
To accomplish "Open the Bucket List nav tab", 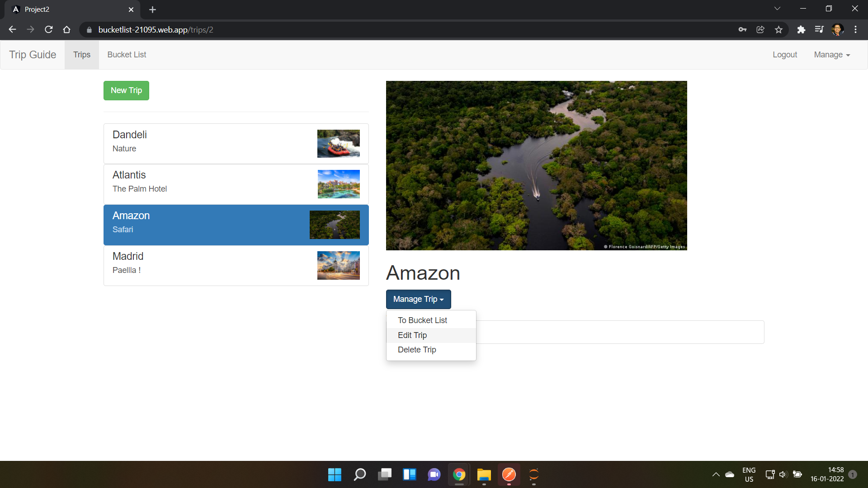I will (127, 55).
